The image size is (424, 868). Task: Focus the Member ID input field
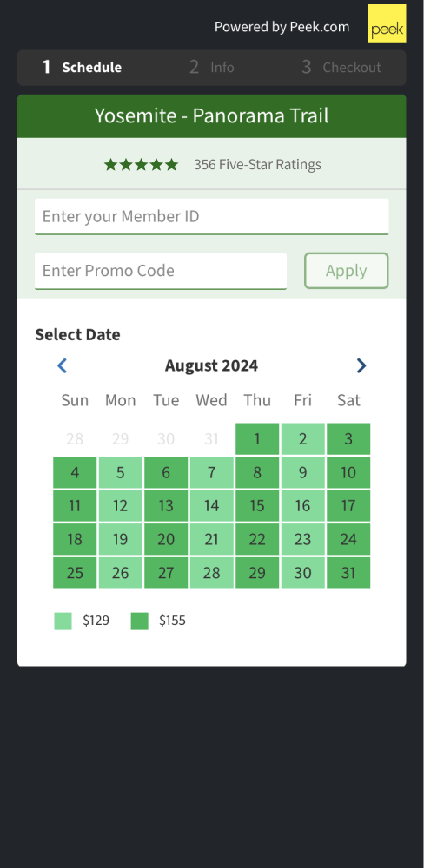pyautogui.click(x=212, y=216)
